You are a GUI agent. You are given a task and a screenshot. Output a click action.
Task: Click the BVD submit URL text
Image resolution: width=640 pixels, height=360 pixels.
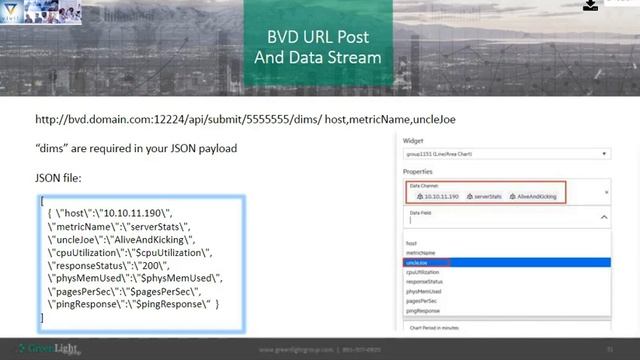point(245,120)
